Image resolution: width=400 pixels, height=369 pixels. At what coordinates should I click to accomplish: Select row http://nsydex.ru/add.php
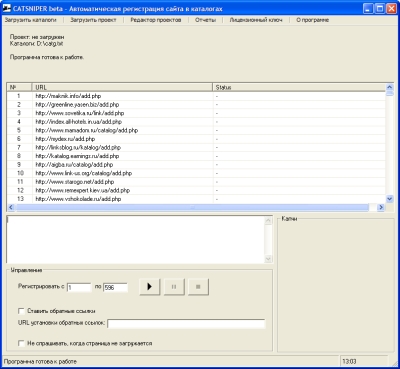click(x=196, y=139)
